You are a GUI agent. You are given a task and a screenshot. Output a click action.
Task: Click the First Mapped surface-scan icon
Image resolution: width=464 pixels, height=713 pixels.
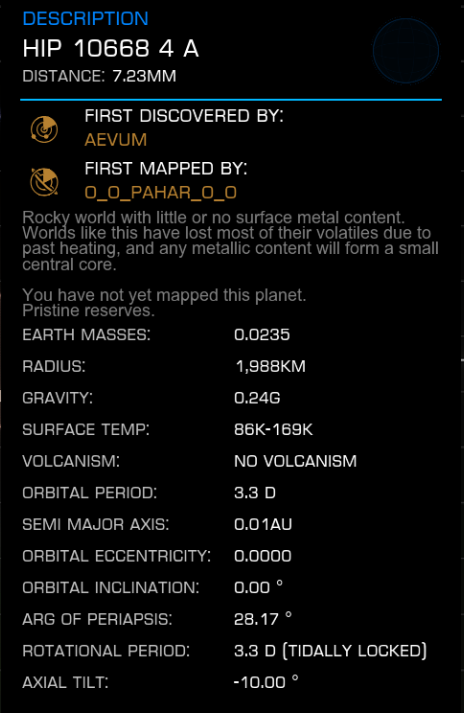(44, 182)
